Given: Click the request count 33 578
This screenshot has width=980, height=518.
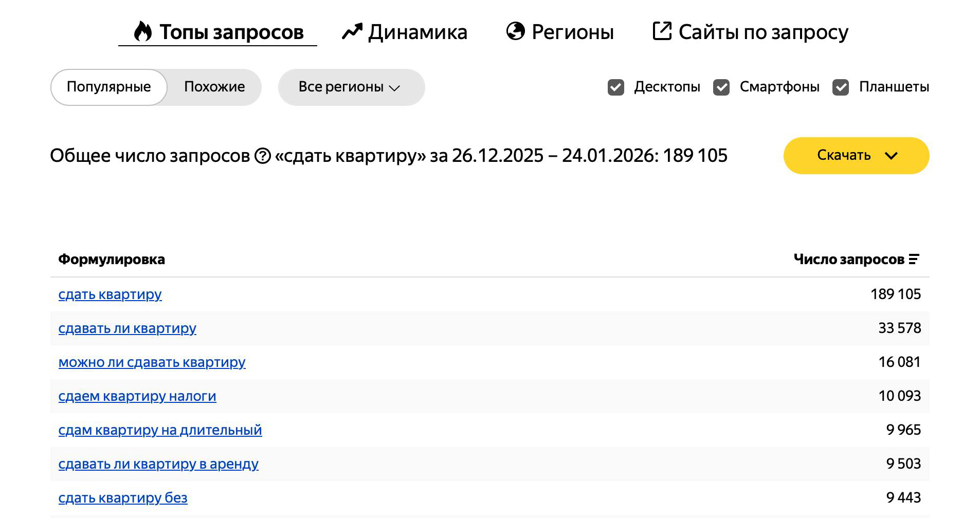Looking at the screenshot, I should (x=900, y=328).
